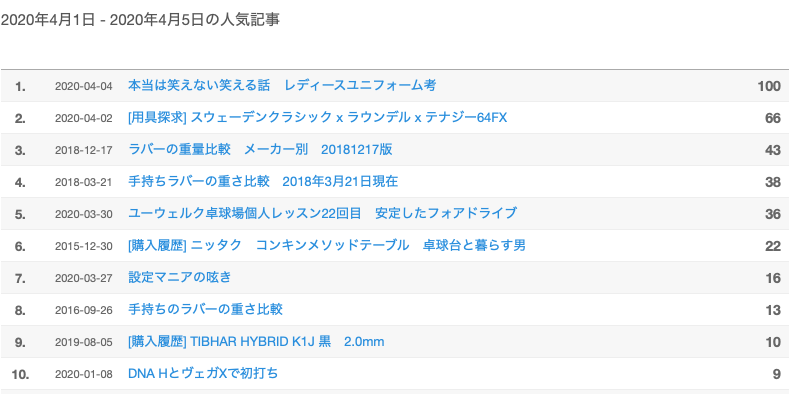This screenshot has width=789, height=394.
Task: Click the score 9 in the last row
Action: [x=776, y=374]
